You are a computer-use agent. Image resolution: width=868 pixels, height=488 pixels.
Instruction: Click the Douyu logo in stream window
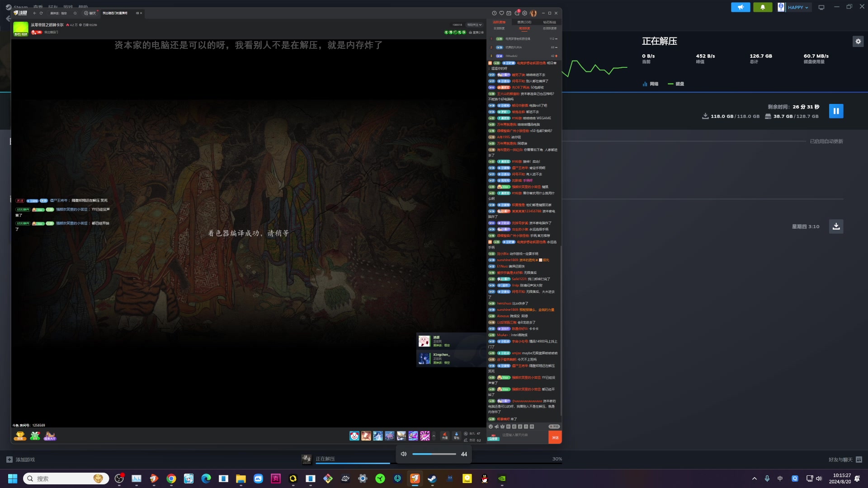20,13
